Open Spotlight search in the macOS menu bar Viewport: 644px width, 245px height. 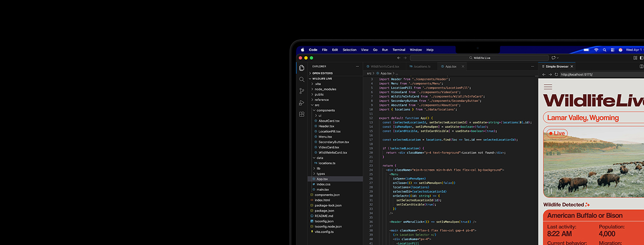tap(605, 50)
